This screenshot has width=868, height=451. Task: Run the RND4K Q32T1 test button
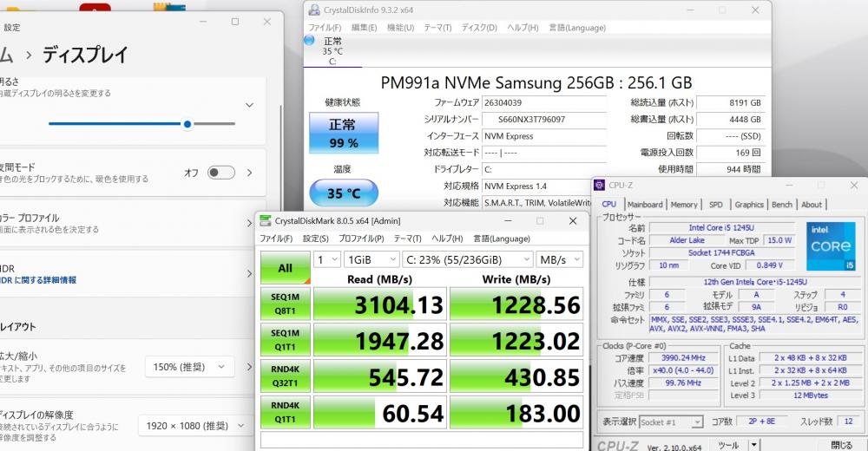[285, 376]
